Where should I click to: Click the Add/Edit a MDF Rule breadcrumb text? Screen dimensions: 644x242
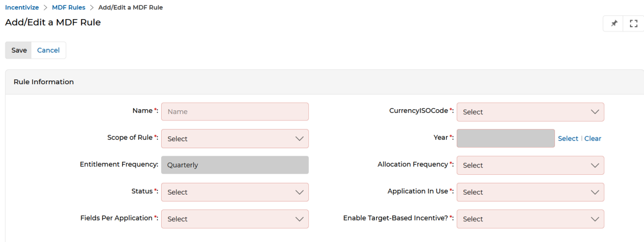131,7
